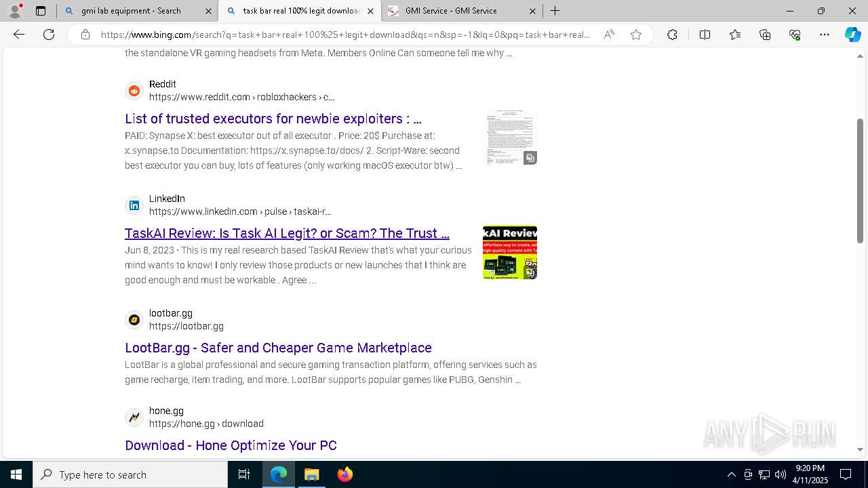Screen dimensions: 868x488
Task: Open the Read aloud icon
Action: (609, 35)
